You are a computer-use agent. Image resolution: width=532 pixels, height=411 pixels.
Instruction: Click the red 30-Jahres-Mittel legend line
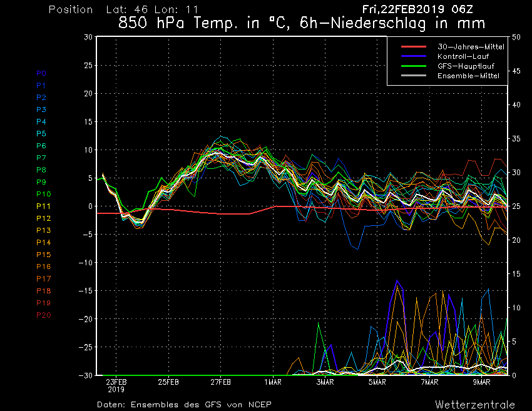click(x=414, y=46)
